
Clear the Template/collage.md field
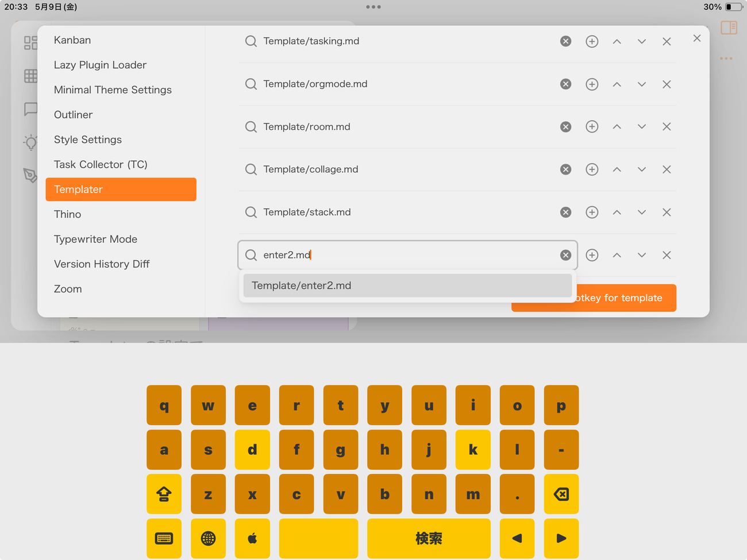click(566, 169)
